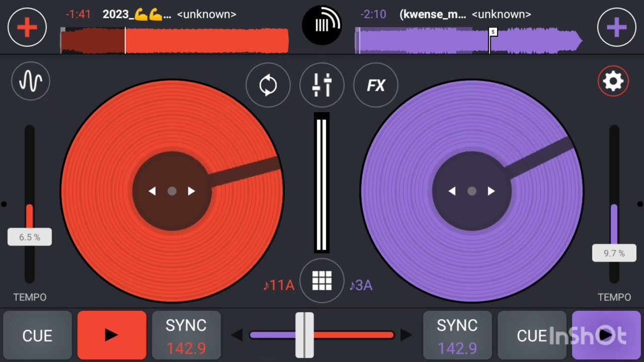This screenshot has width=644, height=362.
Task: Tap the red deck remaining time -1:41
Action: coord(78,14)
